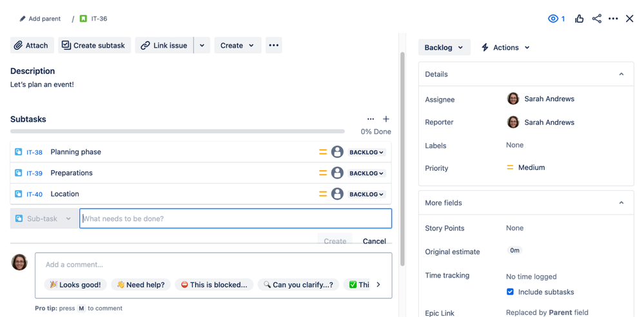Open the Create dropdown menu
The image size is (644, 317).
coord(238,45)
